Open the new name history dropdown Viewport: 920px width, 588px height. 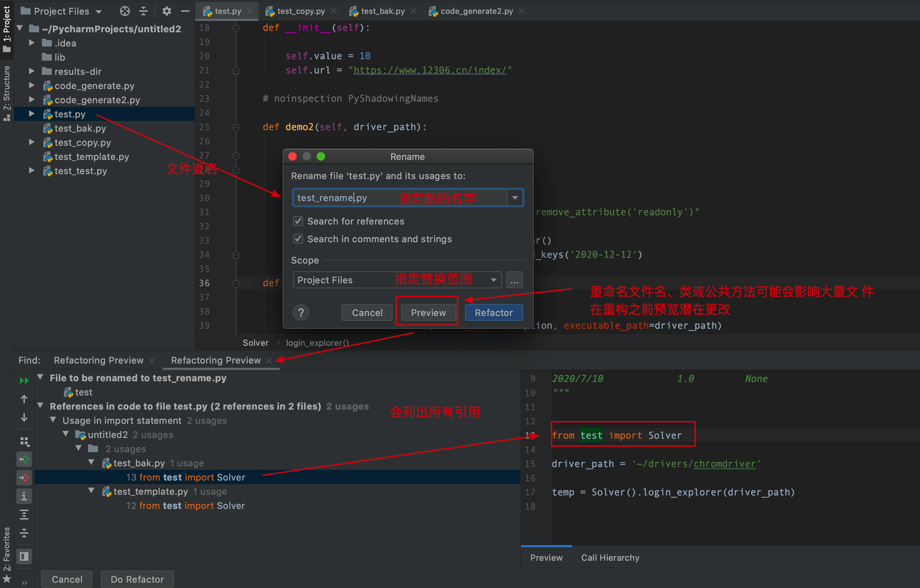click(x=515, y=198)
